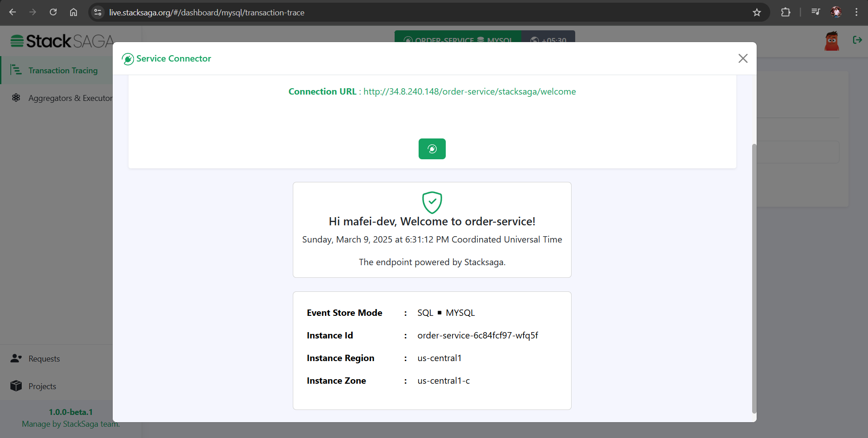Click the Aggregators & Executors gear icon
The width and height of the screenshot is (868, 438).
pos(16,98)
